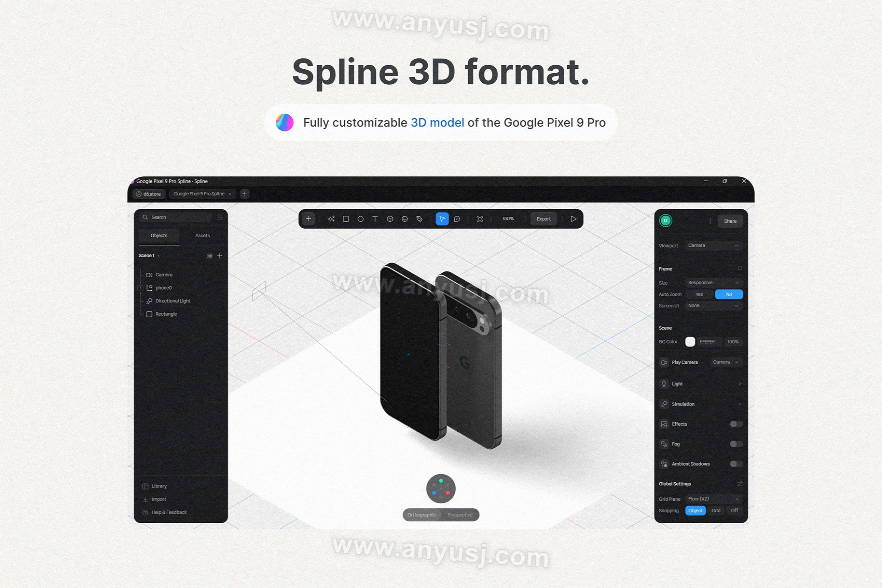Image resolution: width=882 pixels, height=588 pixels.
Task: Select the Path/Pen tool icon
Action: (419, 218)
